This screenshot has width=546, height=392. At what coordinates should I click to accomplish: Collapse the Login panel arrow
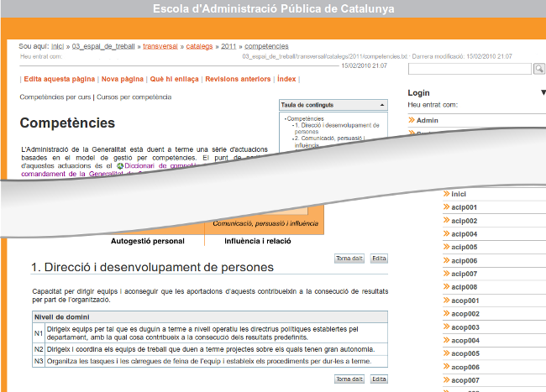point(543,92)
